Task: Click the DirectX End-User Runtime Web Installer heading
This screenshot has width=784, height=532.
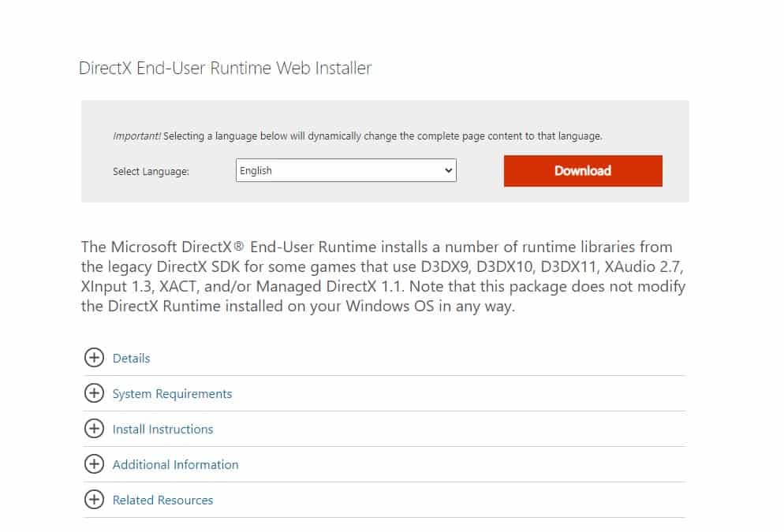Action: point(225,68)
